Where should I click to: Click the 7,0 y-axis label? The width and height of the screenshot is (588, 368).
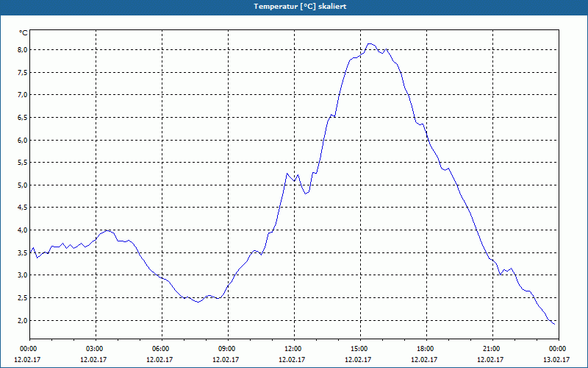23,95
